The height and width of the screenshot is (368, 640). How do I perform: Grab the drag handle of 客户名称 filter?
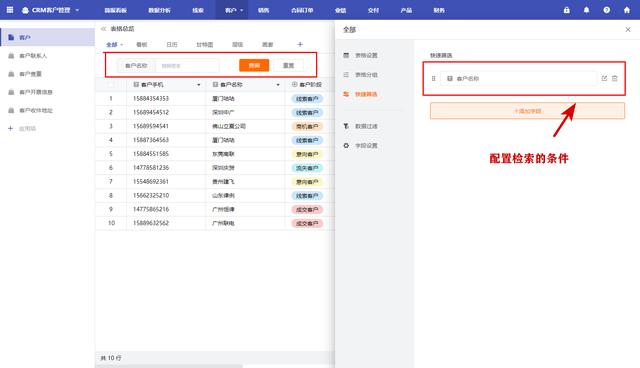433,78
